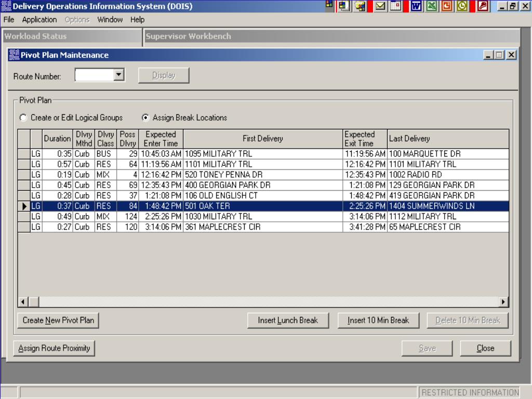
Task: Click cell '106 OLD ENGLISH CT'
Action: click(263, 196)
